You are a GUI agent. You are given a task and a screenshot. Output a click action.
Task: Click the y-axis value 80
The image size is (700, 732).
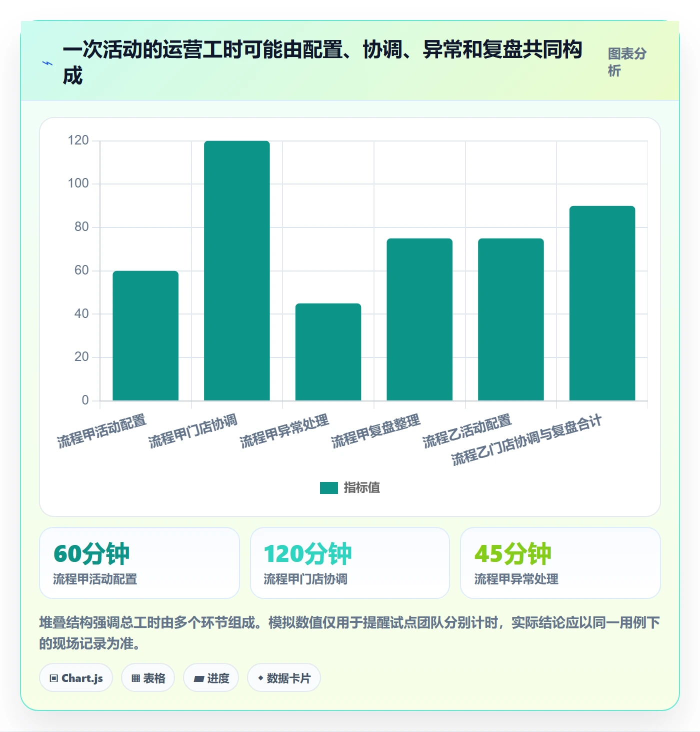(81, 227)
